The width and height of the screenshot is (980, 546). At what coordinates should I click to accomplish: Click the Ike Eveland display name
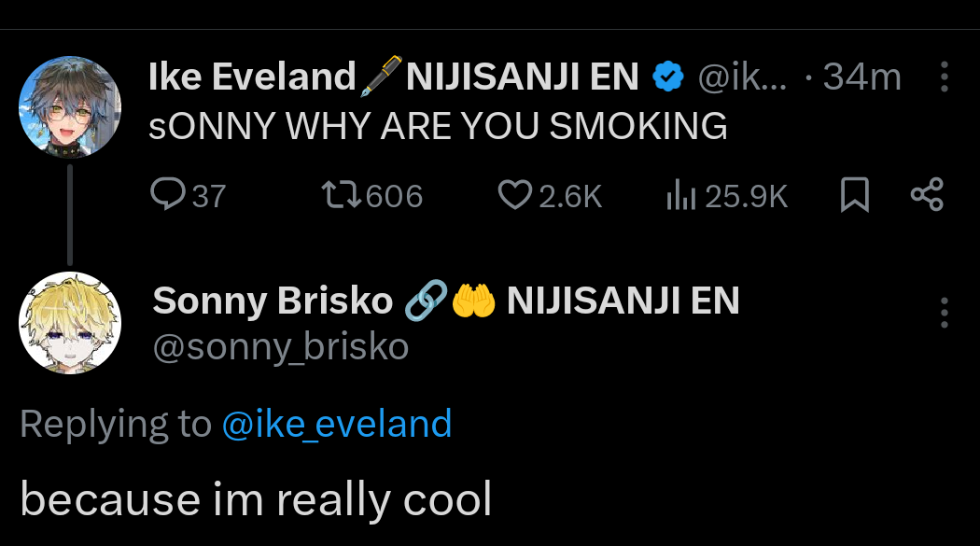pyautogui.click(x=252, y=77)
